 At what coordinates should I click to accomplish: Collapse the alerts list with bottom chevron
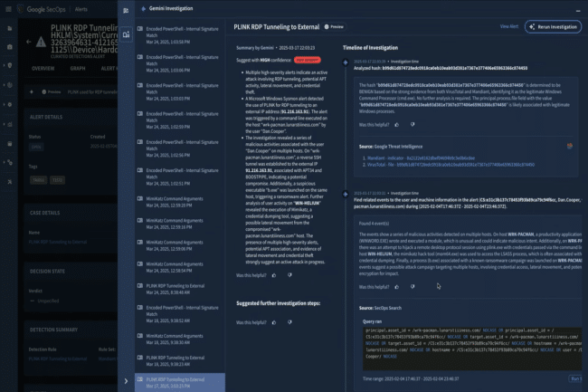[x=126, y=381]
